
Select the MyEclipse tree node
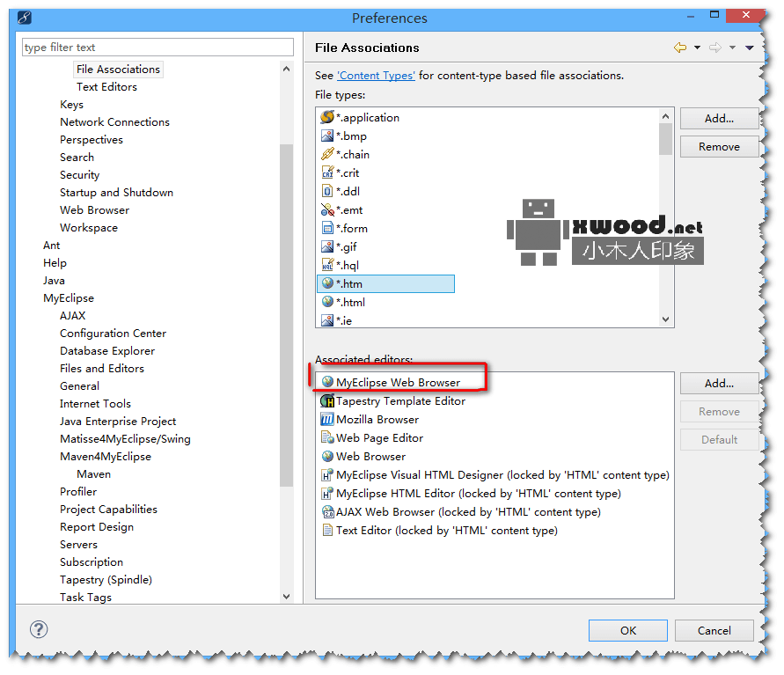(69, 298)
